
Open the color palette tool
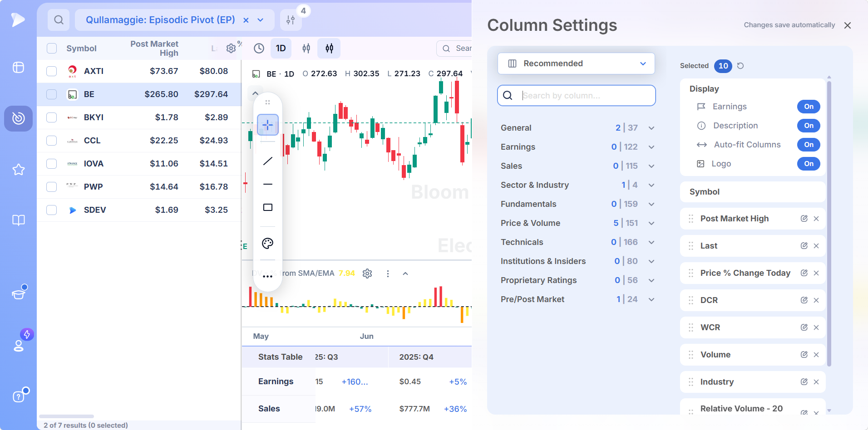pyautogui.click(x=268, y=243)
